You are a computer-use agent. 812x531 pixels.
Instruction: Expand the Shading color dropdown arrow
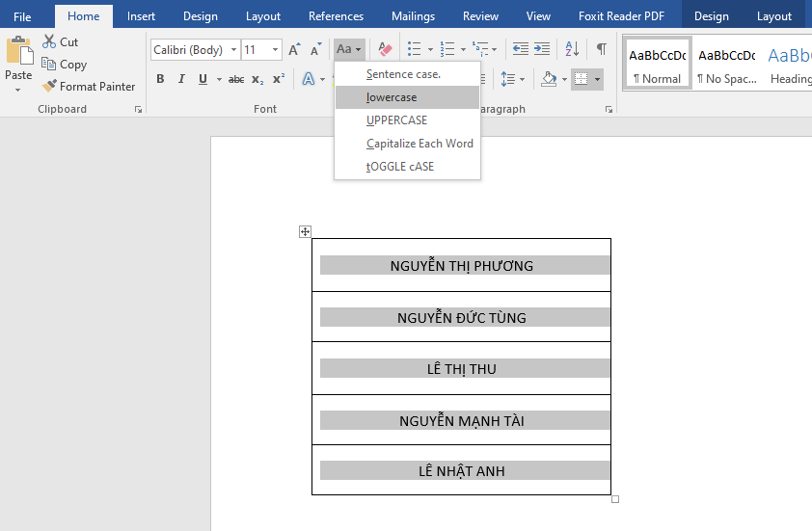[564, 79]
